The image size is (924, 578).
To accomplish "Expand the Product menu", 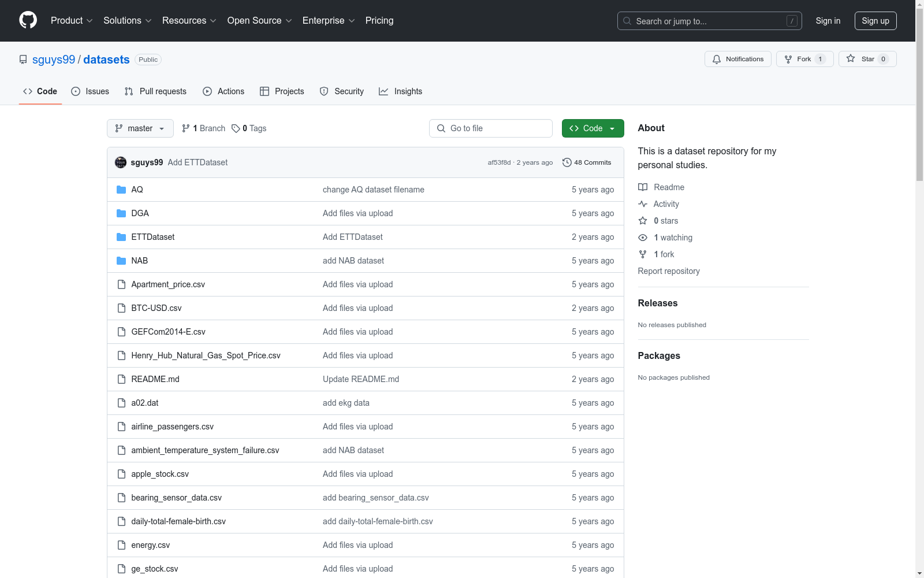I will 72,20.
